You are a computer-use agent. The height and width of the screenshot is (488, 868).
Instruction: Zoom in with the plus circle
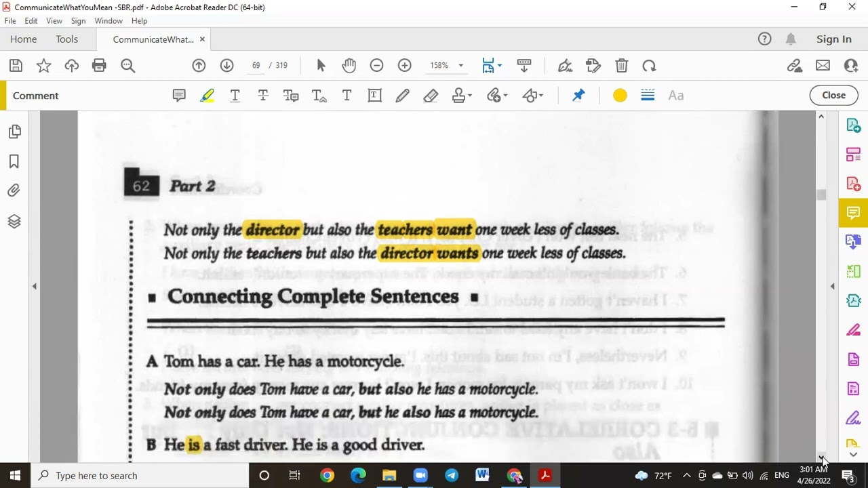[x=404, y=66]
